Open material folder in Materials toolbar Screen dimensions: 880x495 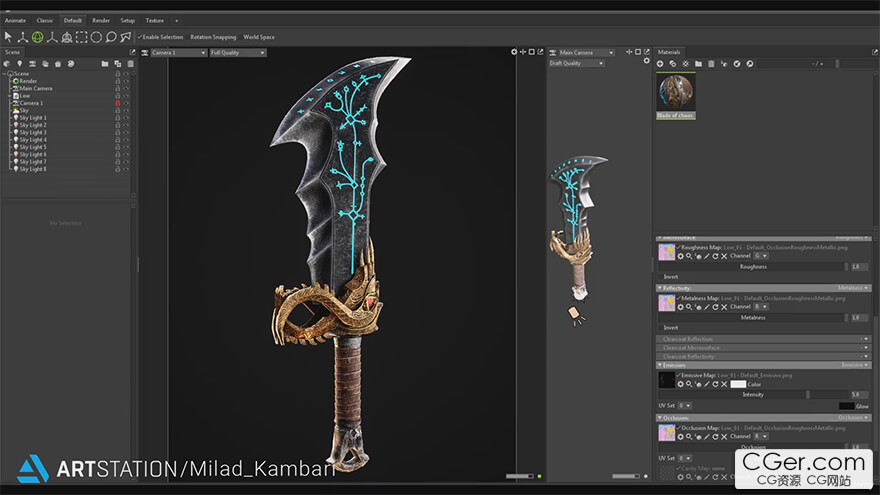point(698,64)
